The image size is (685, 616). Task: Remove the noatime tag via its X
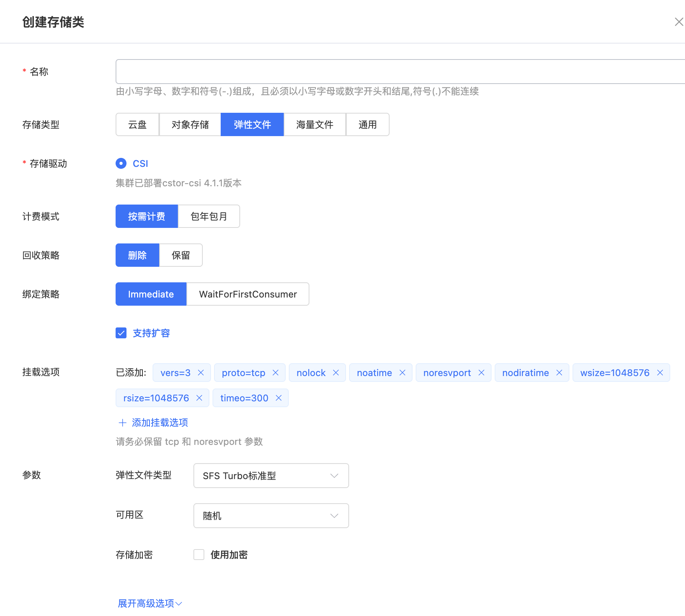coord(402,373)
